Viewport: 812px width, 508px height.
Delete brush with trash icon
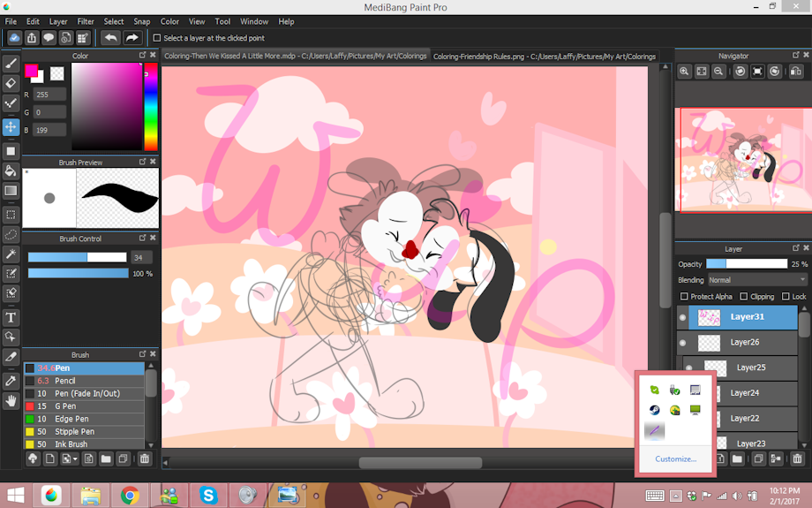[x=145, y=459]
